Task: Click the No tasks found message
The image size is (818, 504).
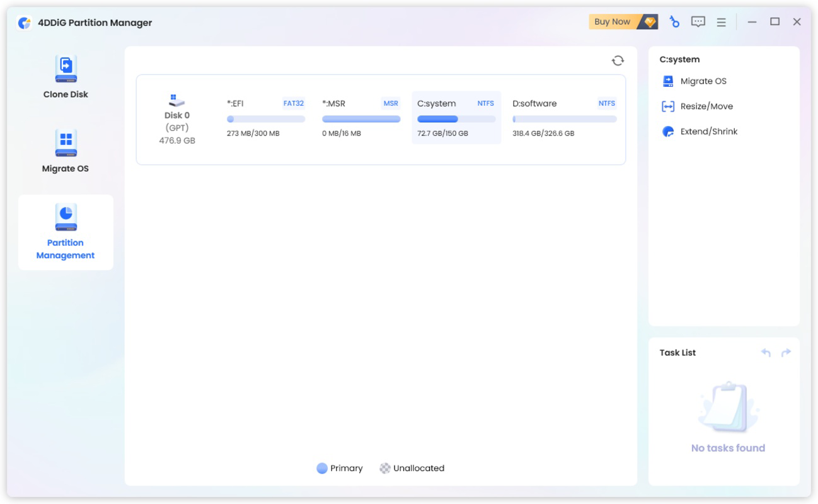Action: click(x=728, y=448)
